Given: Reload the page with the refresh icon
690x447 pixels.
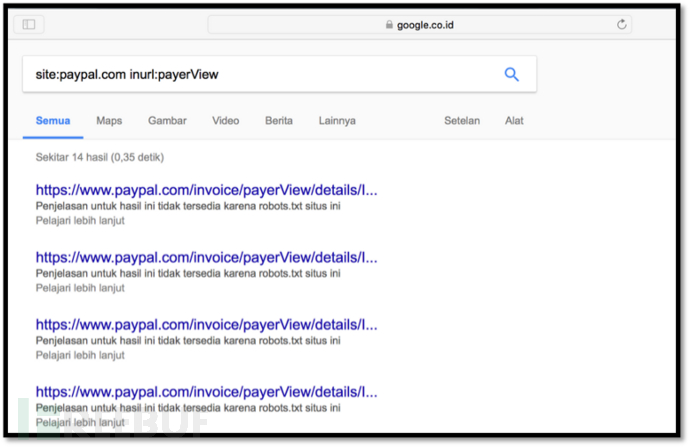Looking at the screenshot, I should click(621, 24).
